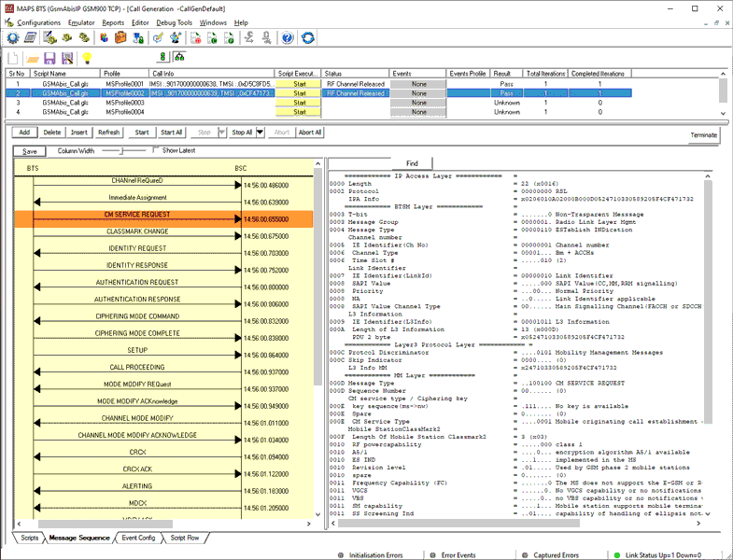Adjust the Column Width slider
733x560 pixels.
click(x=121, y=150)
